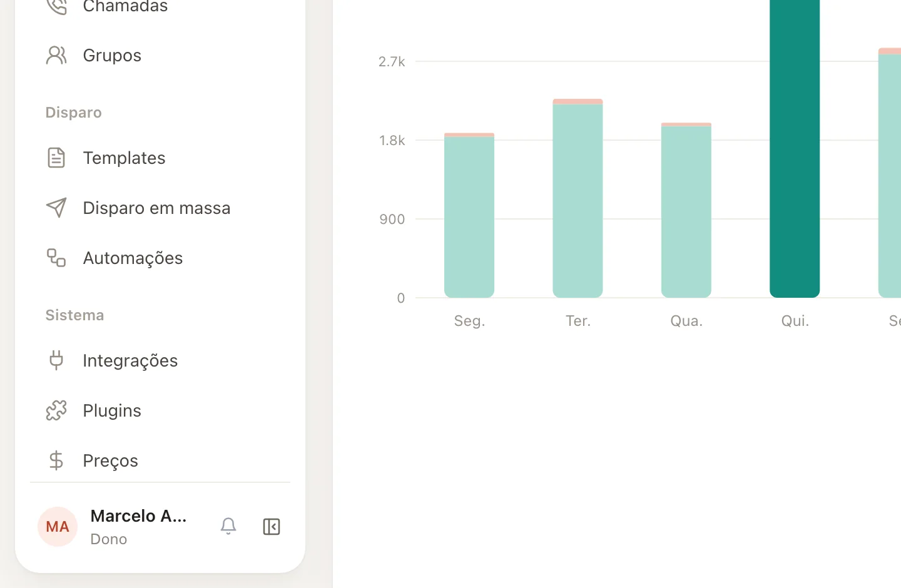This screenshot has width=901, height=588.
Task: View the Preços label
Action: tap(110, 461)
